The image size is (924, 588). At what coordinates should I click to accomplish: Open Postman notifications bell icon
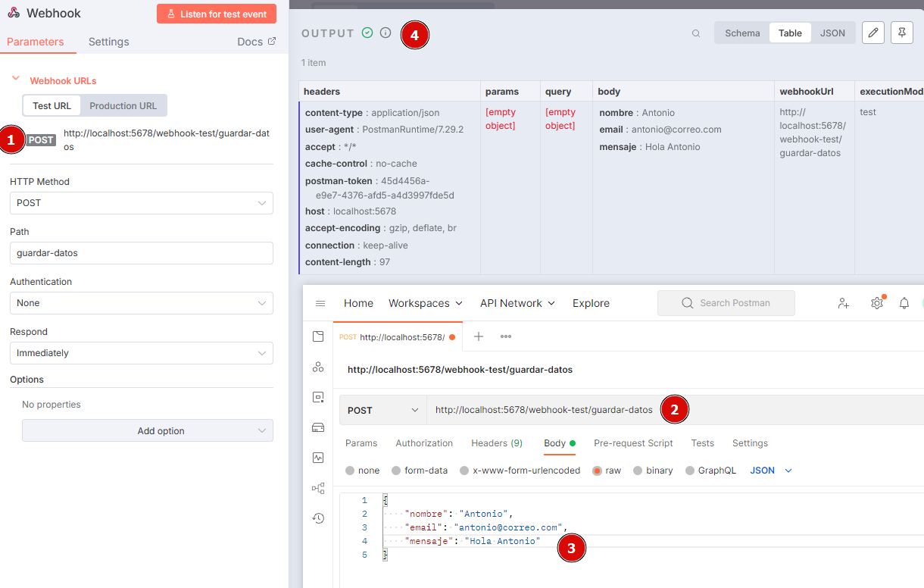[904, 303]
